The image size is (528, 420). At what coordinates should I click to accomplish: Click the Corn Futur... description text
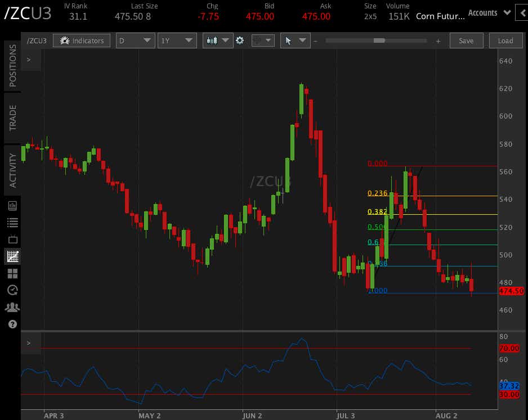pos(440,16)
